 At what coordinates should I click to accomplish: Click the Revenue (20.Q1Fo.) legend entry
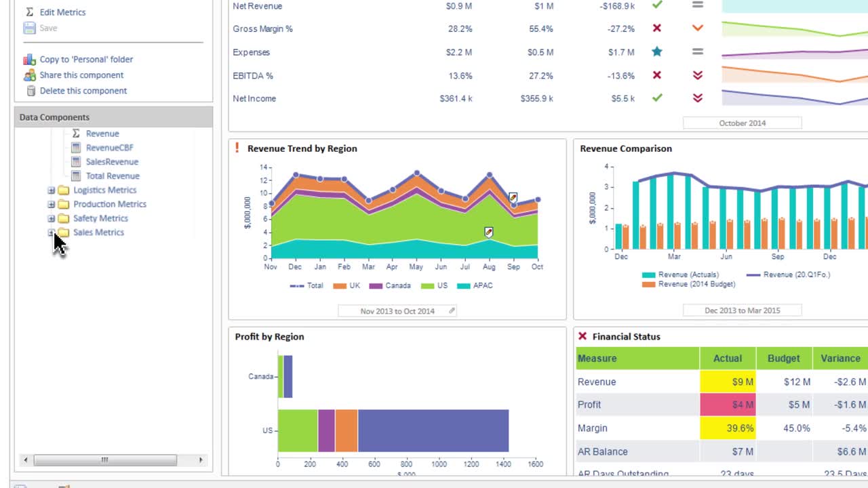[x=788, y=274]
